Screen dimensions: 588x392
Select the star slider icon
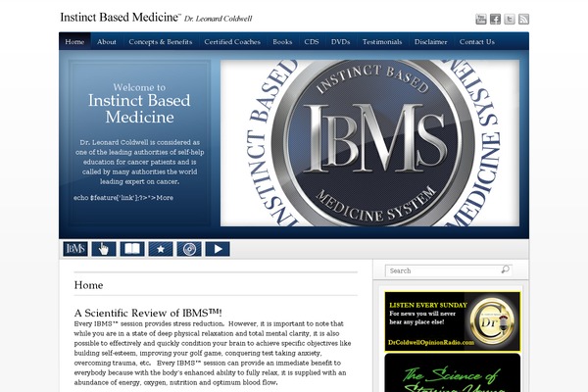point(161,249)
